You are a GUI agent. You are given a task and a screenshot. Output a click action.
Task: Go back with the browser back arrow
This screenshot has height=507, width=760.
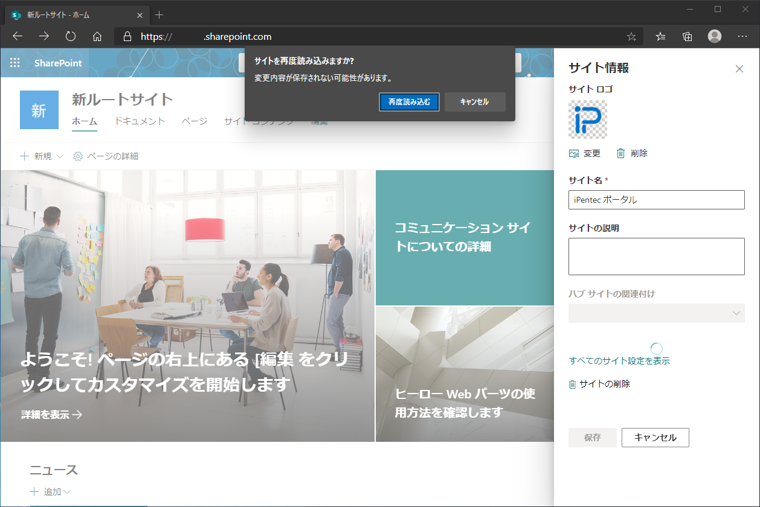click(x=17, y=36)
